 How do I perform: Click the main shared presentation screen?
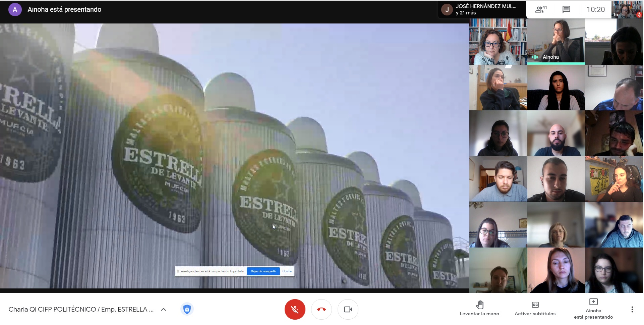[234, 156]
